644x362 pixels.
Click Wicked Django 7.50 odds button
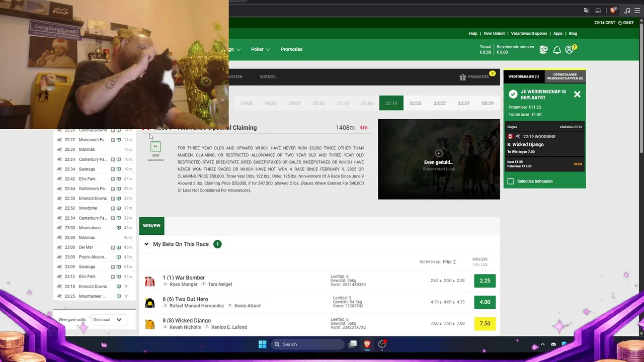485,324
